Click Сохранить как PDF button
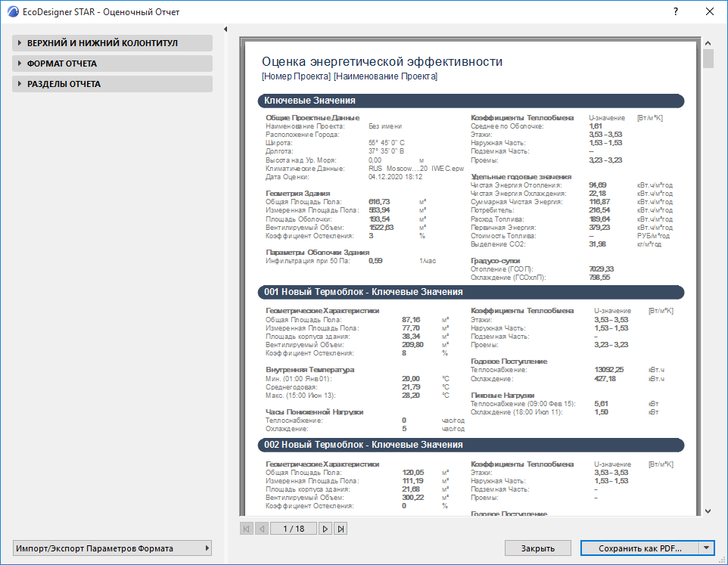Screen dimensions: 728x565 pos(639,548)
